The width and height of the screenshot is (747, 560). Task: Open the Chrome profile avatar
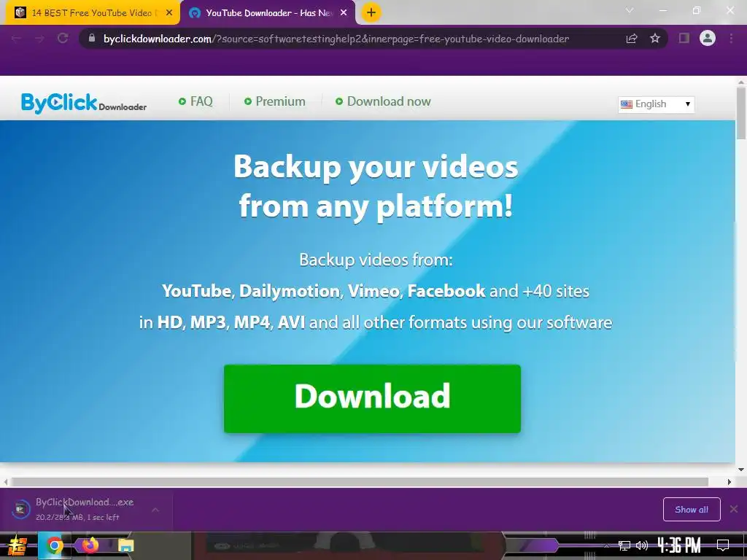708,38
